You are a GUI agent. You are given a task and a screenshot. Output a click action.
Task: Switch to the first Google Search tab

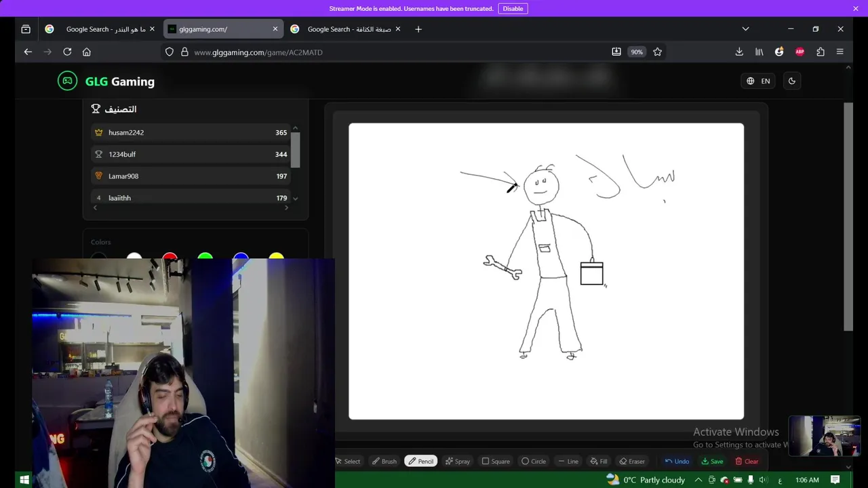click(x=100, y=29)
